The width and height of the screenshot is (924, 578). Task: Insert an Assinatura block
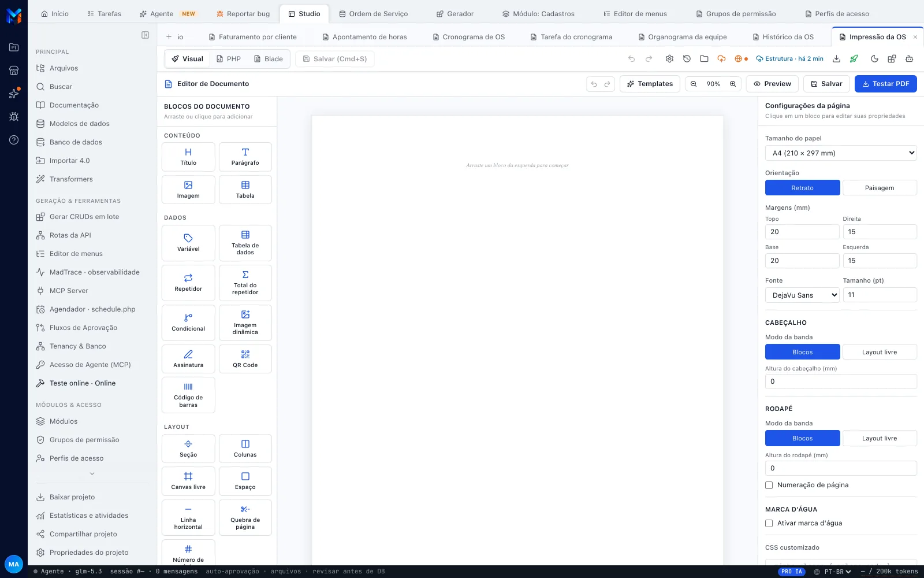188,359
